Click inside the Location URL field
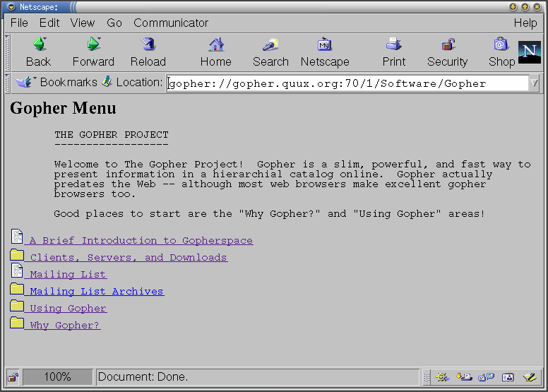548x392 pixels. [x=346, y=83]
